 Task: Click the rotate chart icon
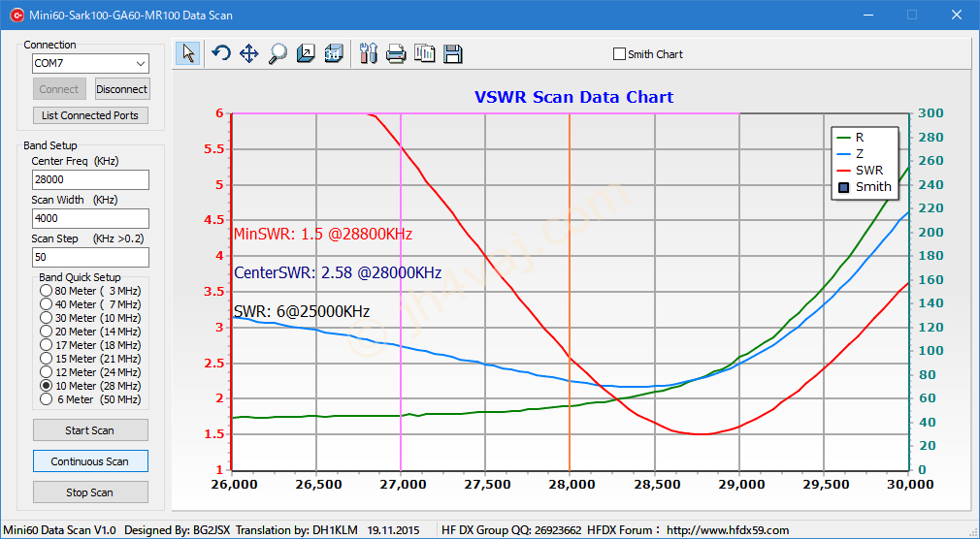click(x=220, y=53)
